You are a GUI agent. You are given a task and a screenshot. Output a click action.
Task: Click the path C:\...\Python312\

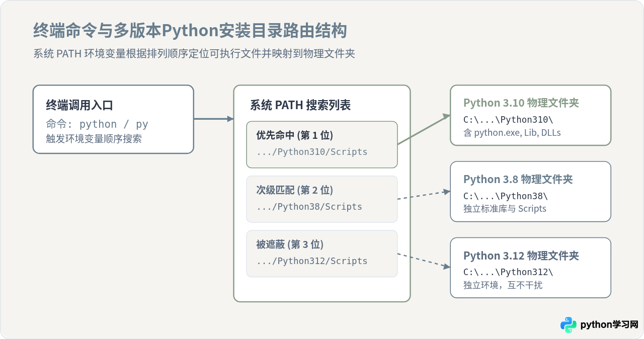(x=508, y=272)
